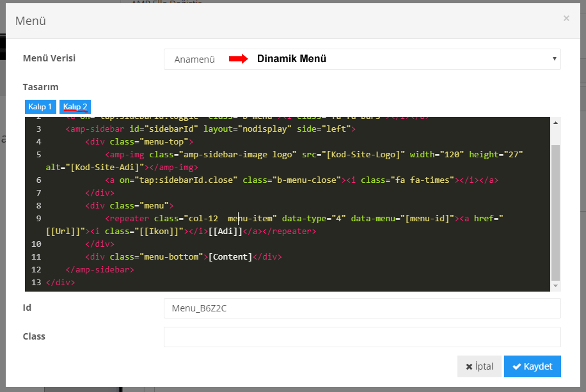
Task: Click the div class="menu" line
Action: coord(129,206)
